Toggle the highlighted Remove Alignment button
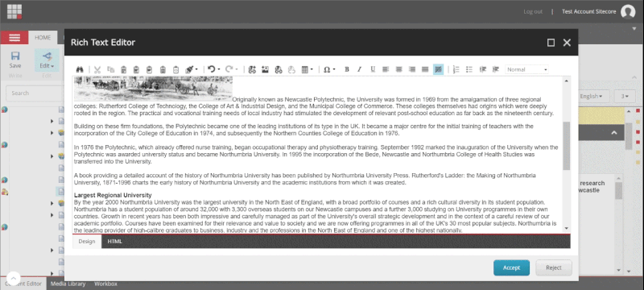 [438, 69]
